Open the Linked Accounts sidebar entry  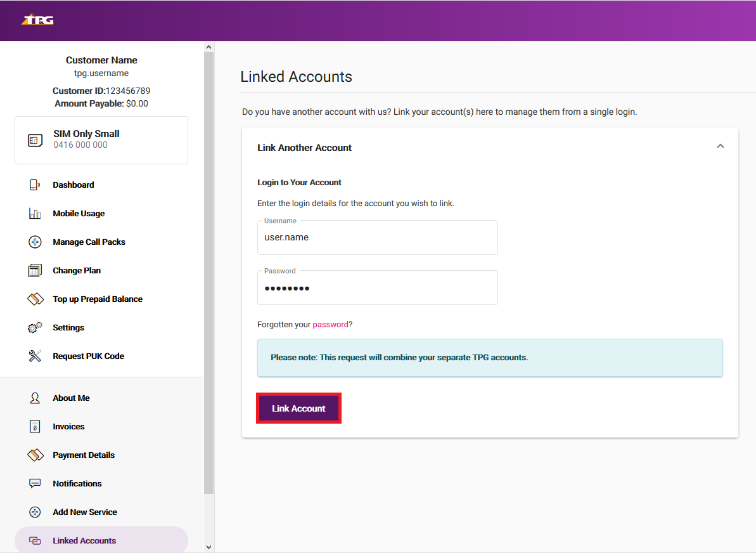pos(84,540)
